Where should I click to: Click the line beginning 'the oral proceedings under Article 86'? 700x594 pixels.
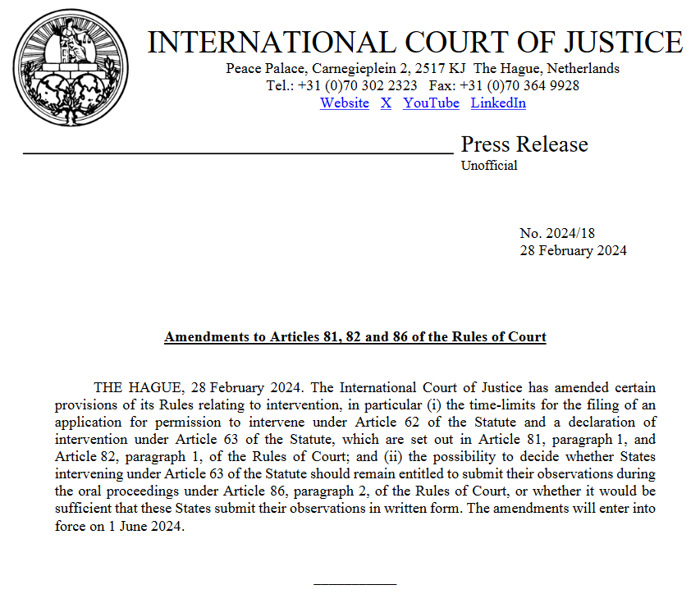click(355, 491)
